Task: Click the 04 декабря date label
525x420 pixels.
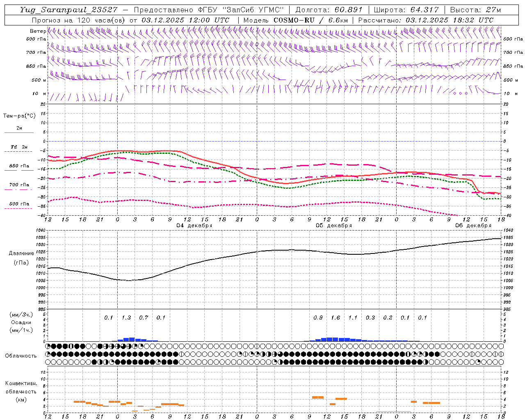Action: [x=194, y=226]
